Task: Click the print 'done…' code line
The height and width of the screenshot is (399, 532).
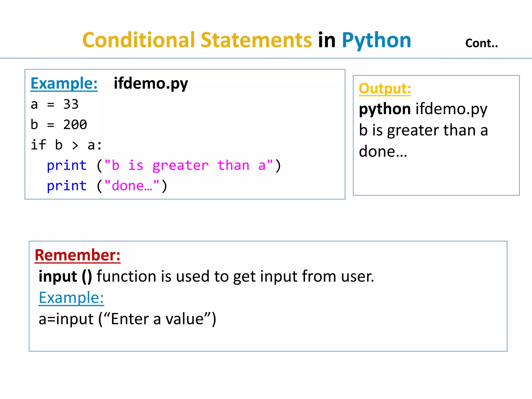Action: [107, 186]
